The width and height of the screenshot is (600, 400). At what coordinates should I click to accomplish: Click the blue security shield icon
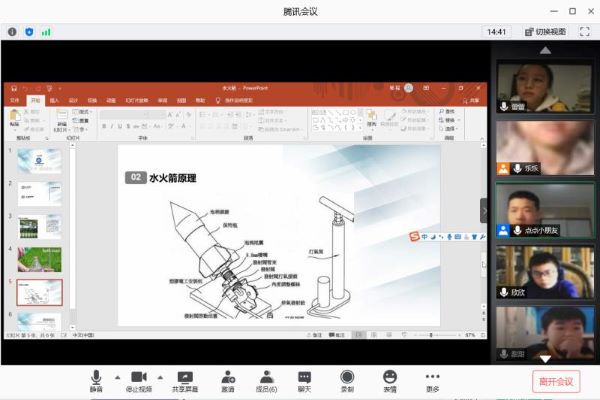[29, 32]
